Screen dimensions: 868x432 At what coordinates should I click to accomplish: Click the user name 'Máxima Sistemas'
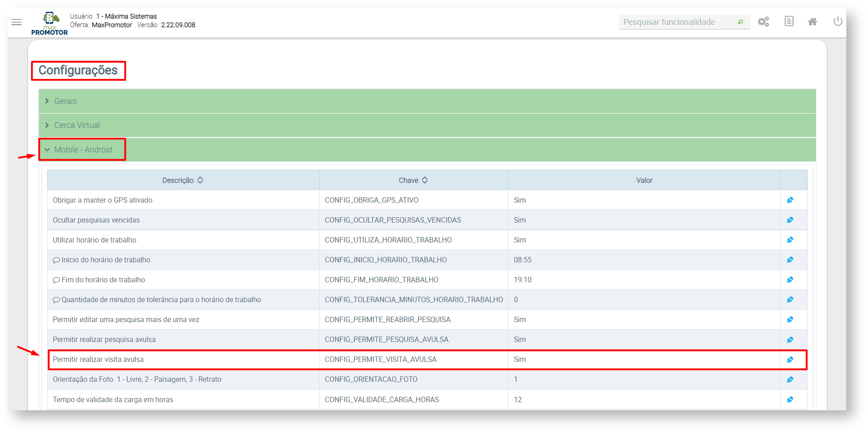[131, 16]
